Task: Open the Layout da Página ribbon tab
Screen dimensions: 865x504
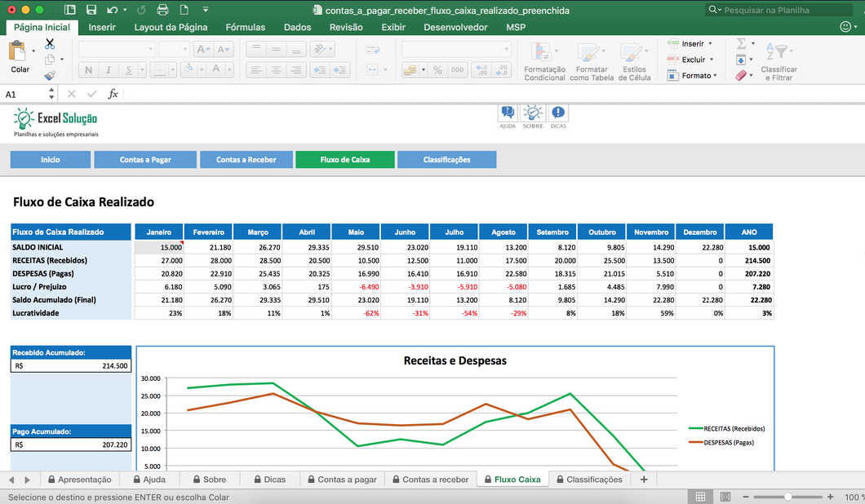Action: pos(171,27)
